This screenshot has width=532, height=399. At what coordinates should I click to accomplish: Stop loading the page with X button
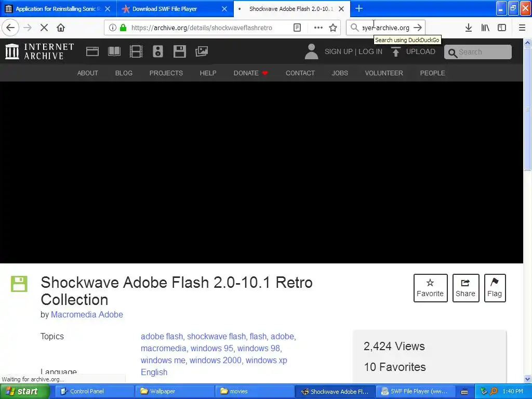pyautogui.click(x=44, y=28)
